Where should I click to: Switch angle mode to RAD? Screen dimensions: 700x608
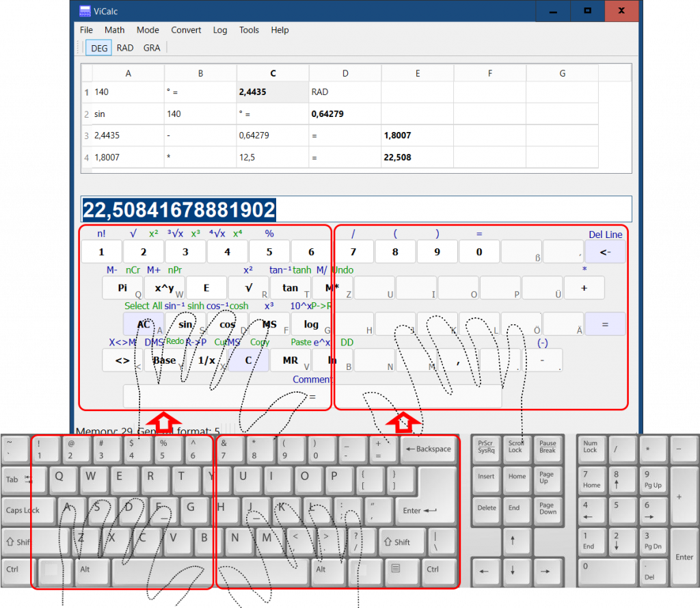tap(125, 48)
